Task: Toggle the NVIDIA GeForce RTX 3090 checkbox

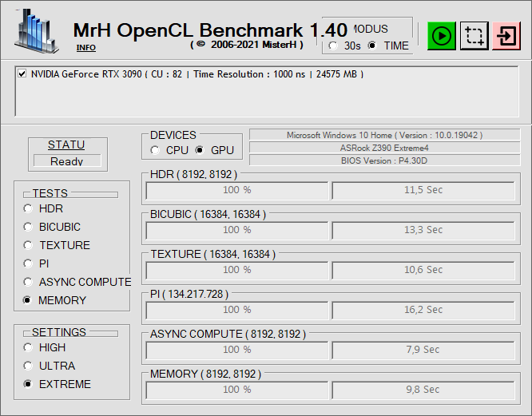Action: pyautogui.click(x=22, y=73)
